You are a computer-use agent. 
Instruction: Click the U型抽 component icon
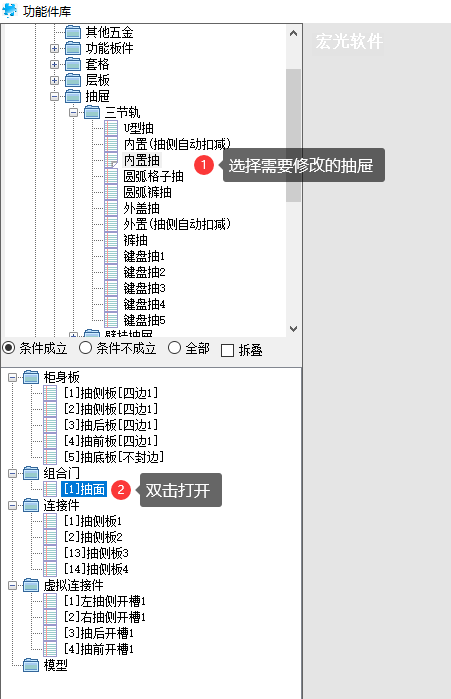tap(111, 128)
